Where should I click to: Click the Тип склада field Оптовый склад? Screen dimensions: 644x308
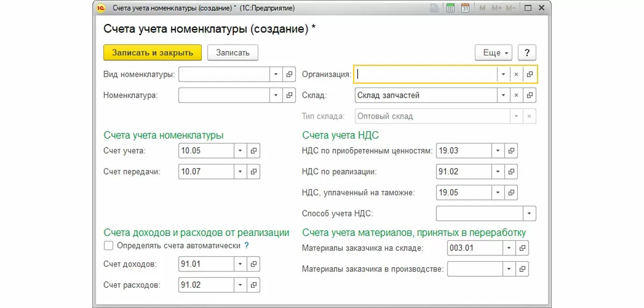pos(433,116)
